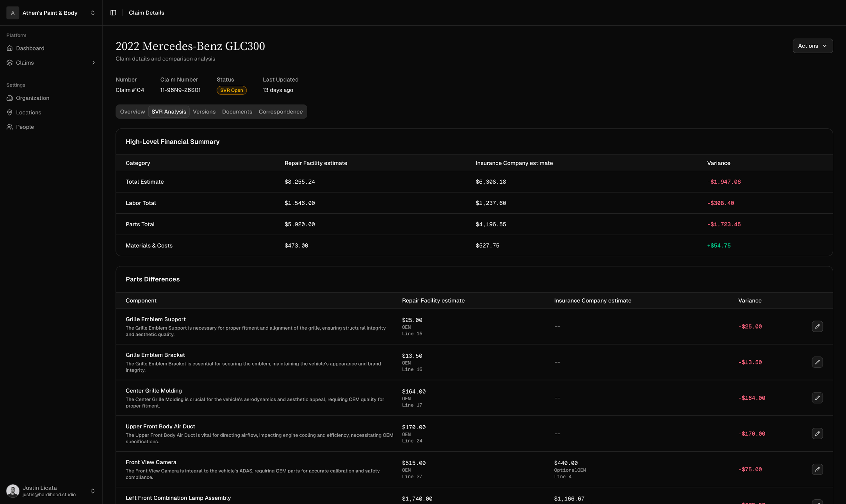This screenshot has height=504, width=846.
Task: Click the SVR Open status badge
Action: coord(232,90)
